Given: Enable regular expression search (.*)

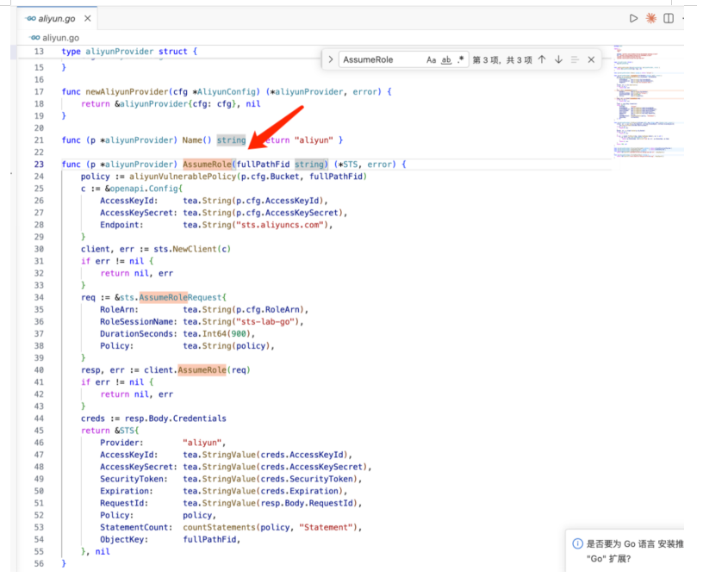Looking at the screenshot, I should pos(461,59).
